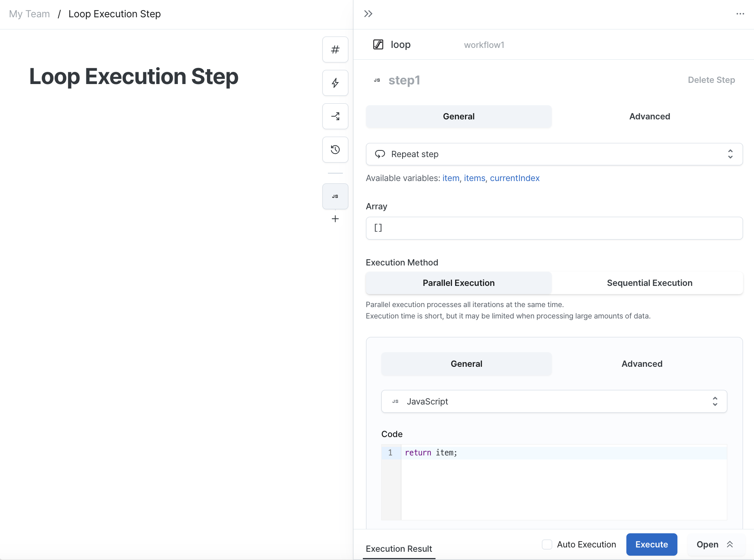The height and width of the screenshot is (560, 754).
Task: Select General tab in outer panel
Action: 459,116
